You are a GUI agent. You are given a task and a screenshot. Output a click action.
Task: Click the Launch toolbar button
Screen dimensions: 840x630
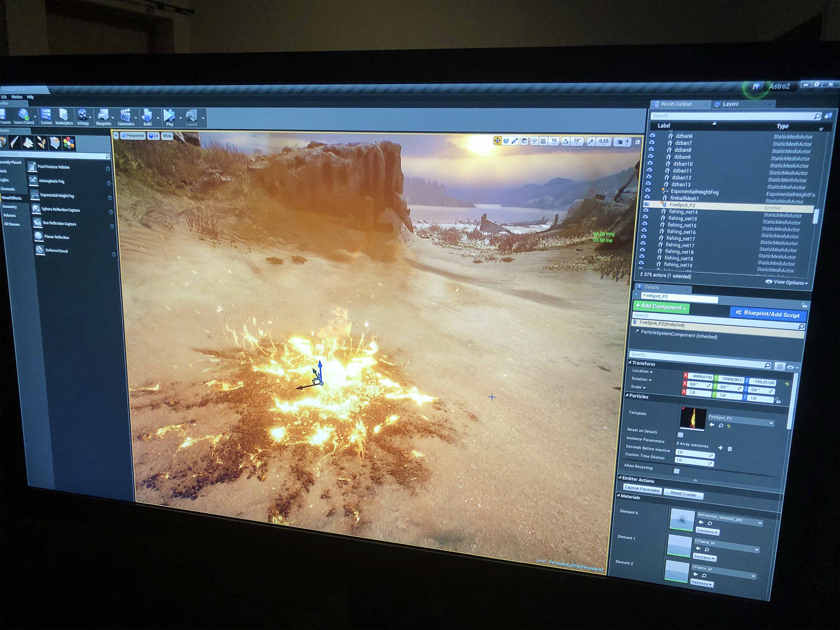pyautogui.click(x=191, y=119)
